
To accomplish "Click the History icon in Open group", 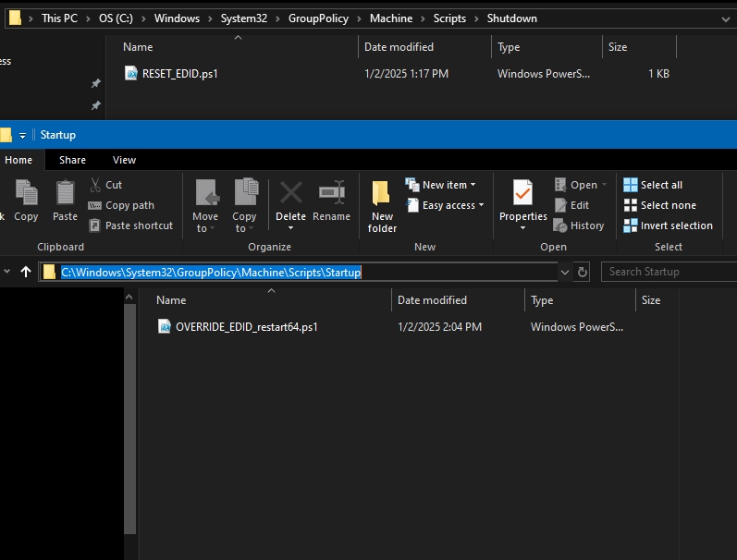I will [x=560, y=225].
